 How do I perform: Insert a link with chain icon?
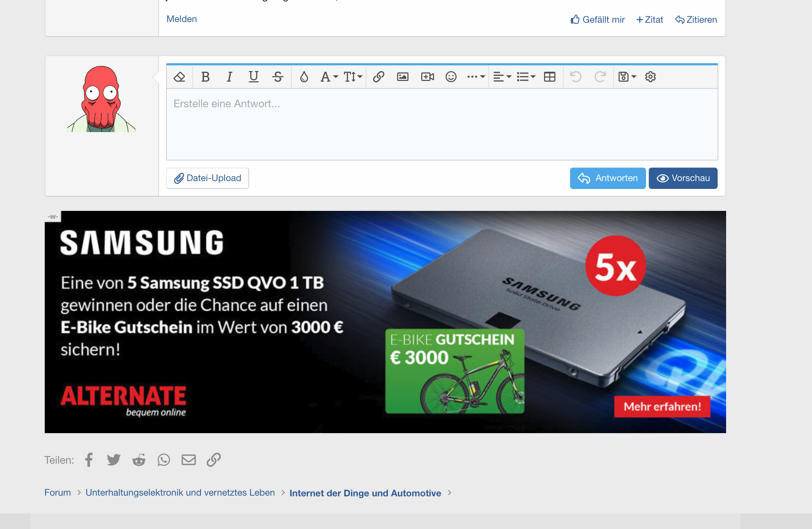click(378, 77)
